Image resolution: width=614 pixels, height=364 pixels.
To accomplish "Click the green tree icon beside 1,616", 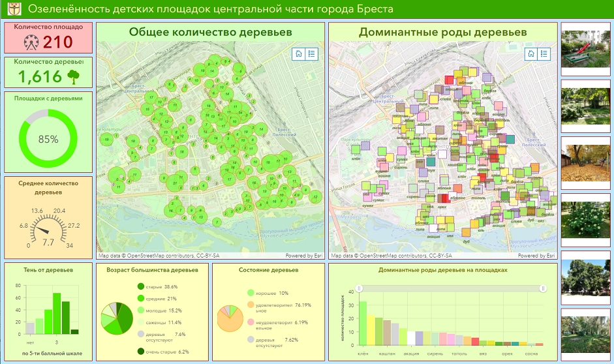I will [x=73, y=77].
